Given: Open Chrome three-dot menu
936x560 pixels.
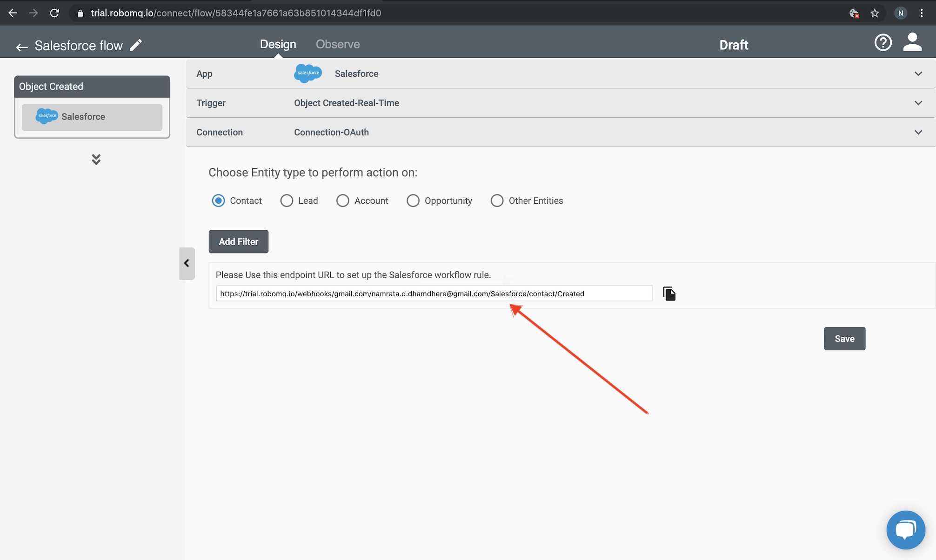Looking at the screenshot, I should click(922, 13).
